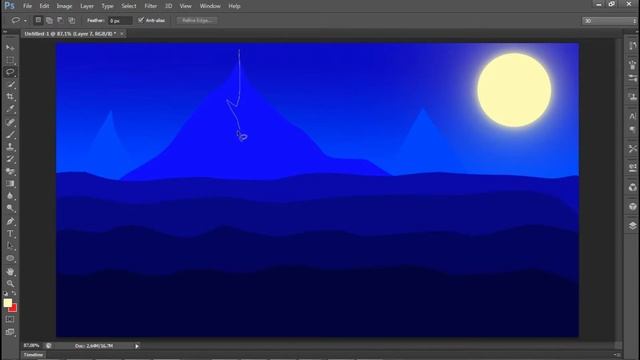Select the Clone Stamp tool
Screen dimensions: 640x360
(x=10, y=147)
